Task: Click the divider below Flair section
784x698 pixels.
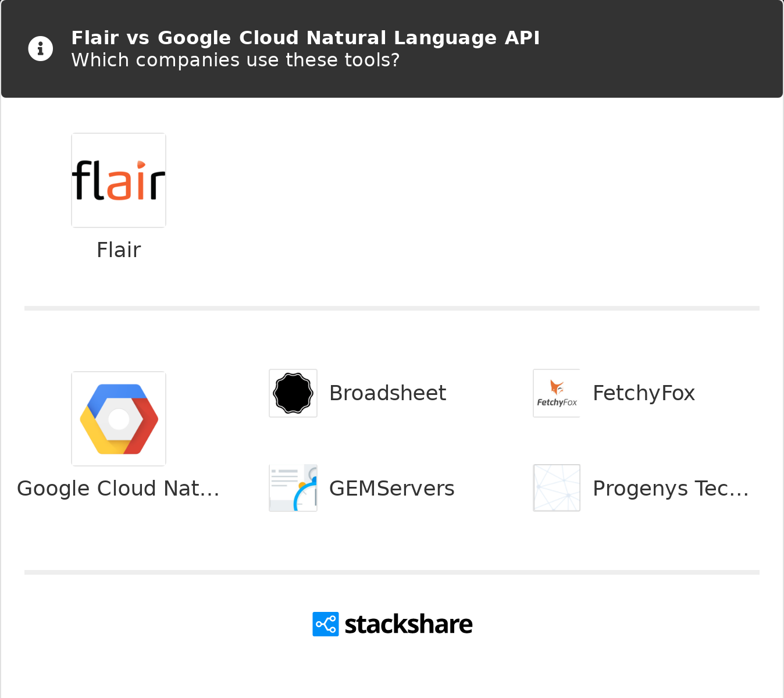Action: point(392,308)
